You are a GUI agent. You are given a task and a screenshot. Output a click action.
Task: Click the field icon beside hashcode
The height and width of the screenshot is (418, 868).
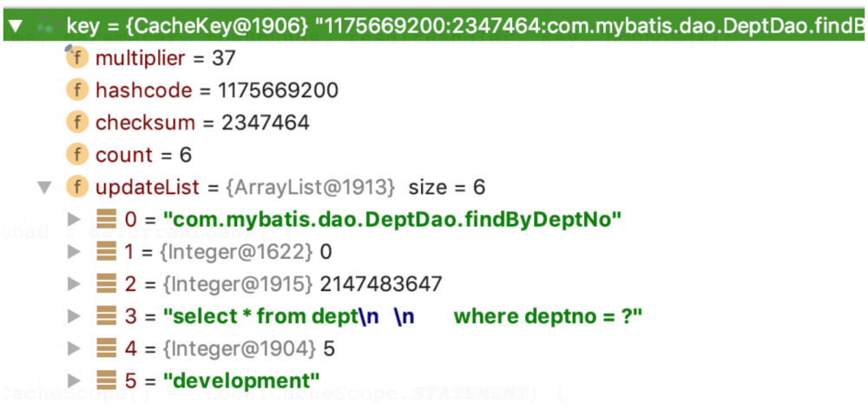point(77,90)
